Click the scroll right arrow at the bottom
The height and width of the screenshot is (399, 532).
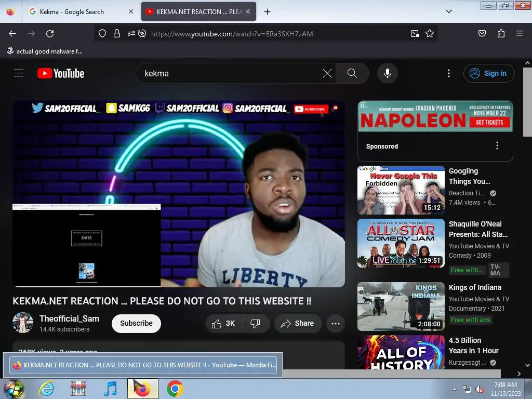pos(519,374)
